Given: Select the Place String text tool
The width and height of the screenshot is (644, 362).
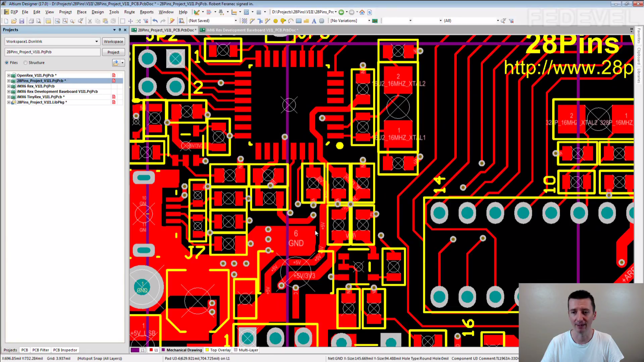Looking at the screenshot, I should pos(314,21).
